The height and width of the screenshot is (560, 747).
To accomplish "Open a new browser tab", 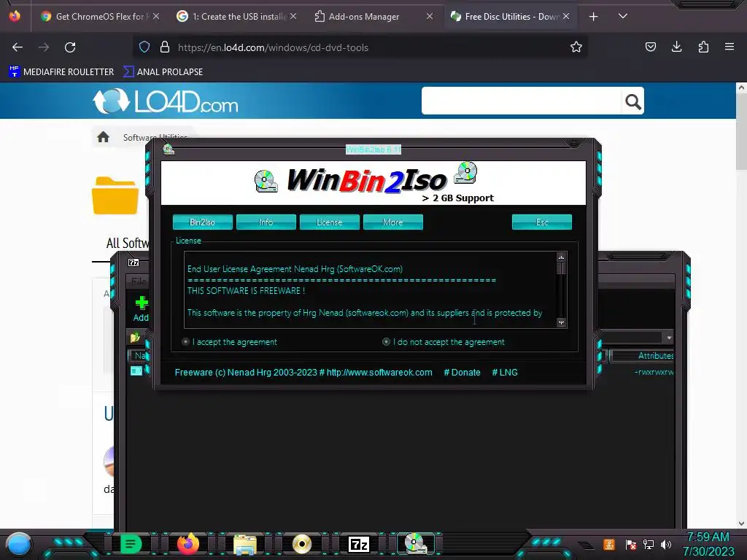I will [x=593, y=17].
